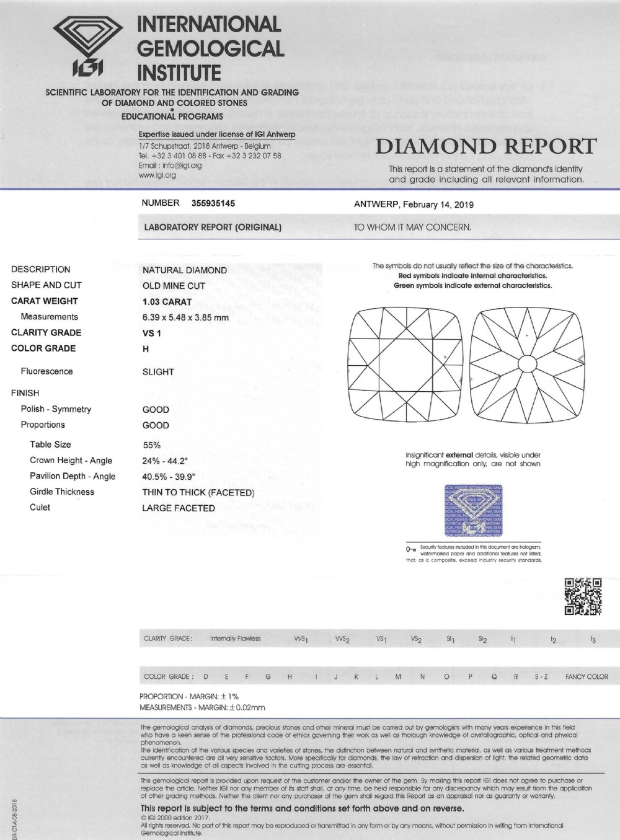The width and height of the screenshot is (620, 840).
Task: Click the INTERNATIONAL GEMOLOGICAL INSTITUTE heading
Action: 210,48
